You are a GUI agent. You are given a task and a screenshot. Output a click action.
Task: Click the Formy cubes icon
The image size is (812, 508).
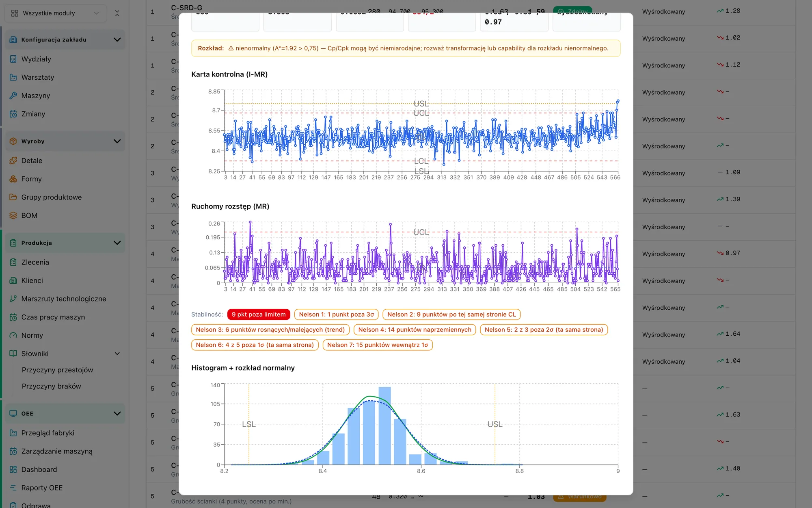pyautogui.click(x=13, y=179)
